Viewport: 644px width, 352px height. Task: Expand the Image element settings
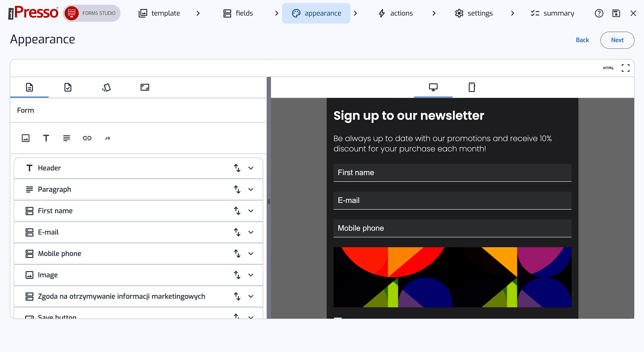(251, 275)
